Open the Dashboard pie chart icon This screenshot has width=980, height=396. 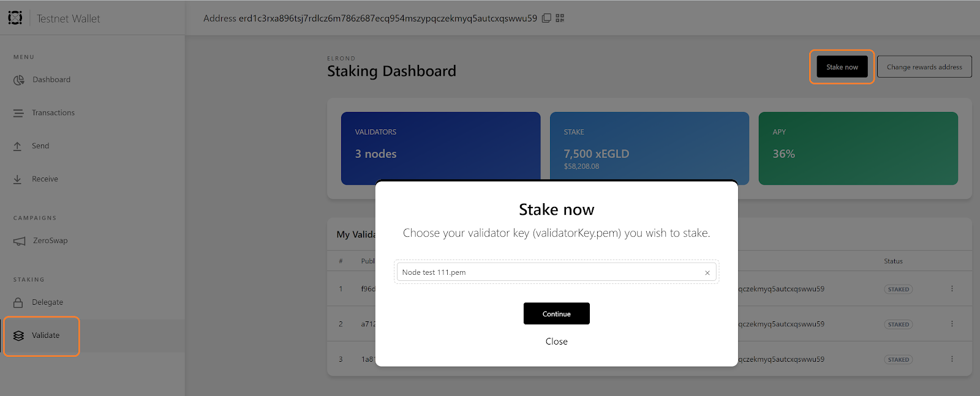point(19,80)
